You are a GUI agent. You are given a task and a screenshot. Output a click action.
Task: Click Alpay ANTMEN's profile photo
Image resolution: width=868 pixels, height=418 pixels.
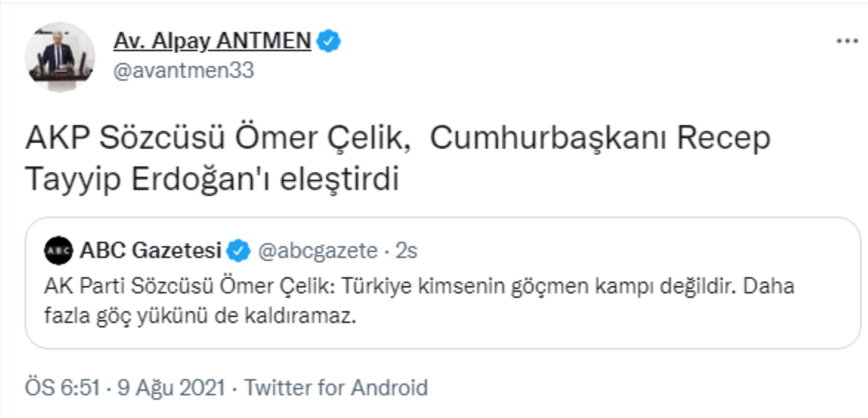pyautogui.click(x=60, y=56)
